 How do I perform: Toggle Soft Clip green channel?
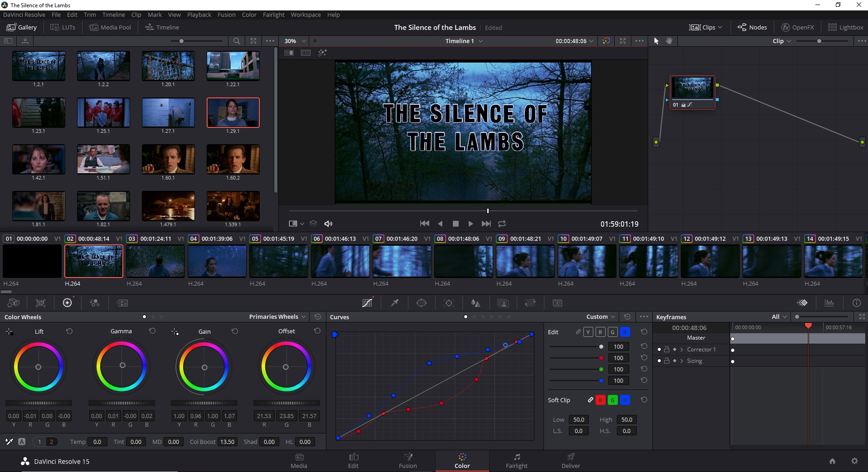612,400
